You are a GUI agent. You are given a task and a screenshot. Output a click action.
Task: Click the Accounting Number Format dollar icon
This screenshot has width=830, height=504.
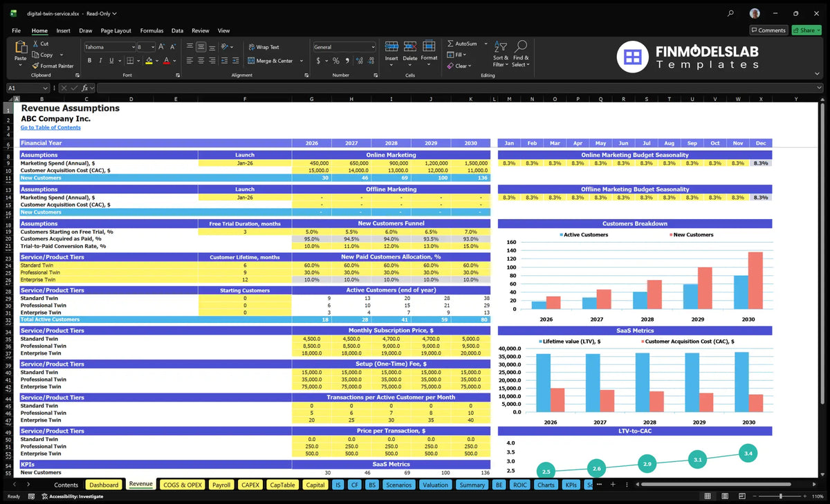coord(318,61)
